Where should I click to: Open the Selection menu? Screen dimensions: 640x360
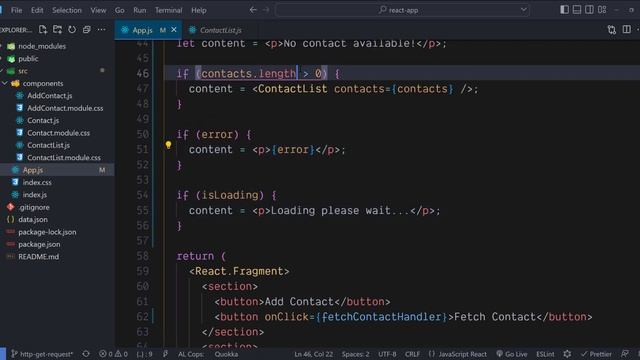pos(67,10)
